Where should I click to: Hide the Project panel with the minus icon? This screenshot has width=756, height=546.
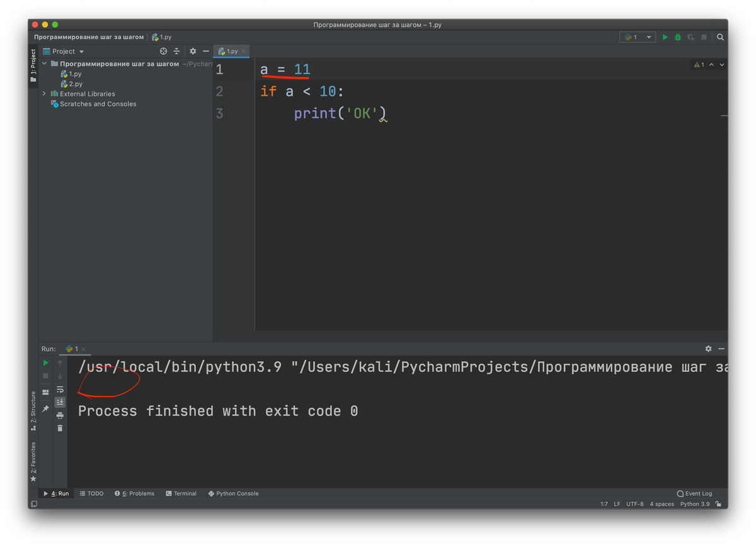click(x=205, y=51)
